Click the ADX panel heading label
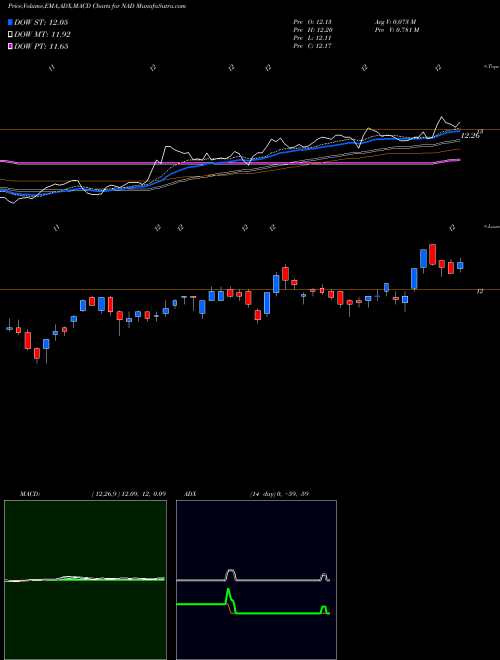500x660 pixels. [191, 494]
